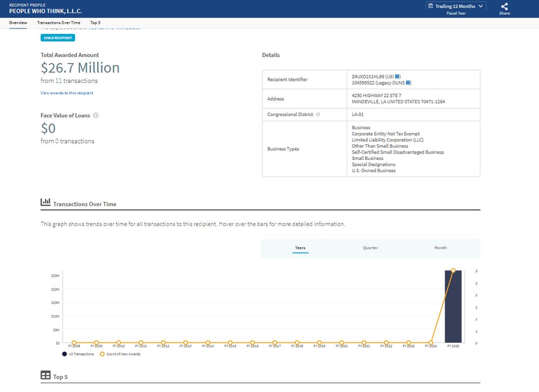Viewport: 539px width, 392px height.
Task: Go to the Transactions Over Time tab
Action: (59, 23)
